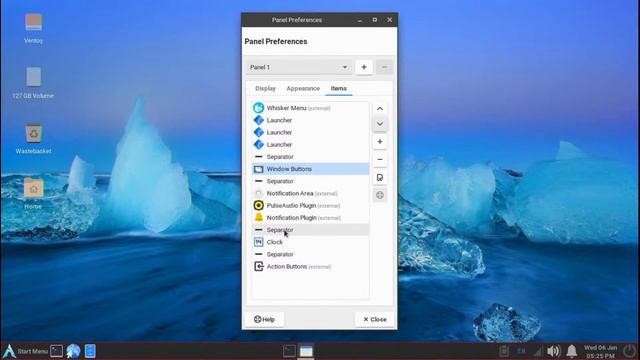Select the Notification Plugin item

tap(311, 218)
